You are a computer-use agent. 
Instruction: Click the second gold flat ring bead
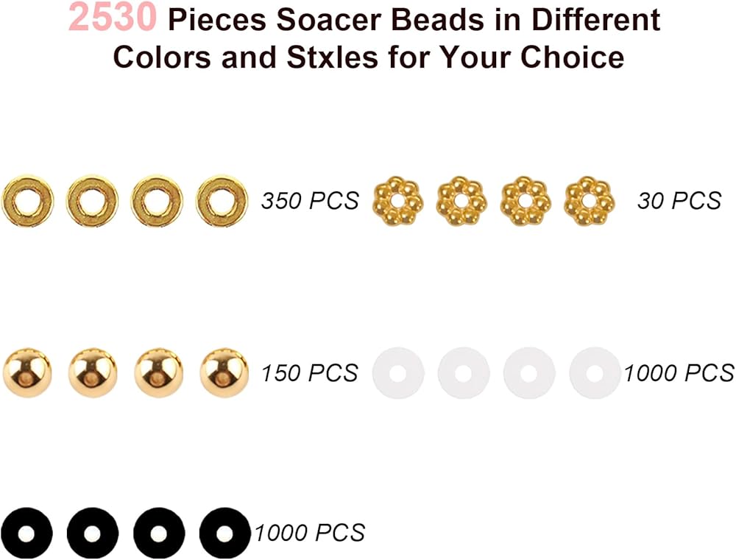[x=92, y=200]
